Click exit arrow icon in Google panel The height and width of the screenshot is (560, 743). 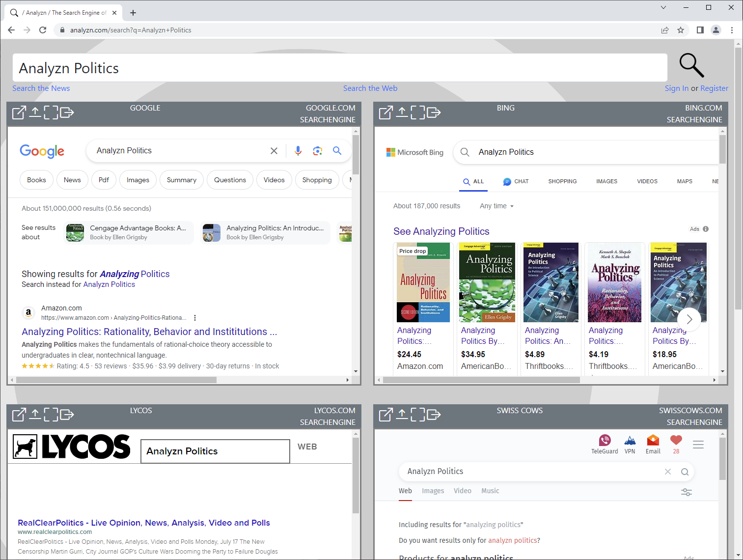point(67,112)
